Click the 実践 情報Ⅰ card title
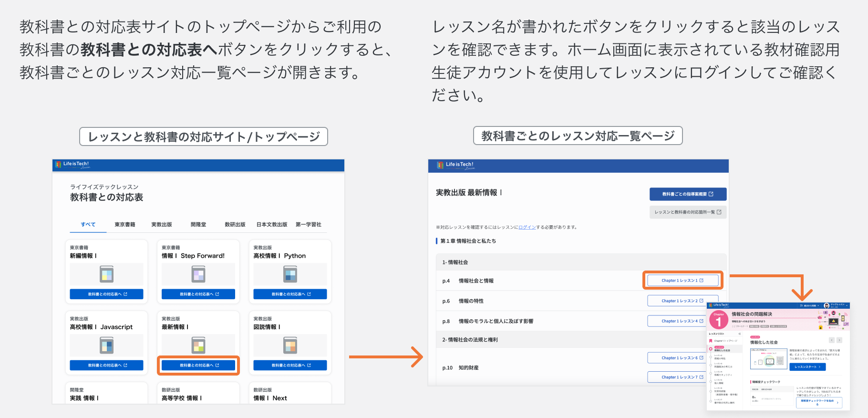868x418 pixels. click(x=84, y=398)
